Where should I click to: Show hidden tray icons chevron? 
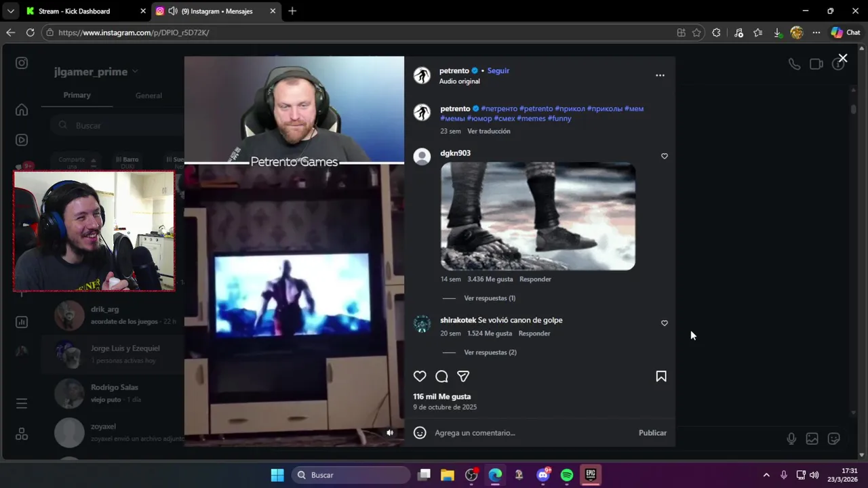coord(766,475)
